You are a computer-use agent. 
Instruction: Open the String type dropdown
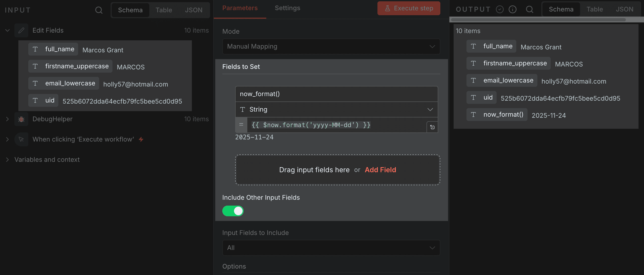pyautogui.click(x=336, y=109)
